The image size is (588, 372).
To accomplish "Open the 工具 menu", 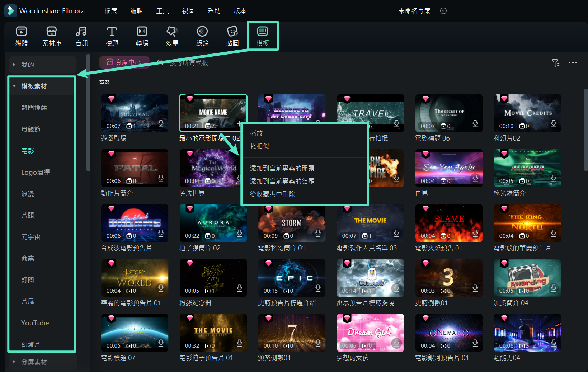I will point(163,11).
